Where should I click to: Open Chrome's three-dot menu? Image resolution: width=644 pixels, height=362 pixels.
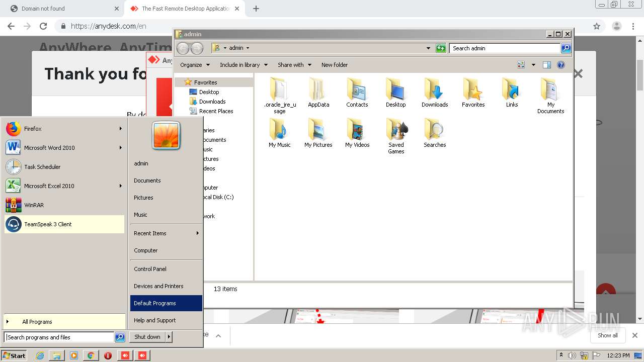[633, 26]
